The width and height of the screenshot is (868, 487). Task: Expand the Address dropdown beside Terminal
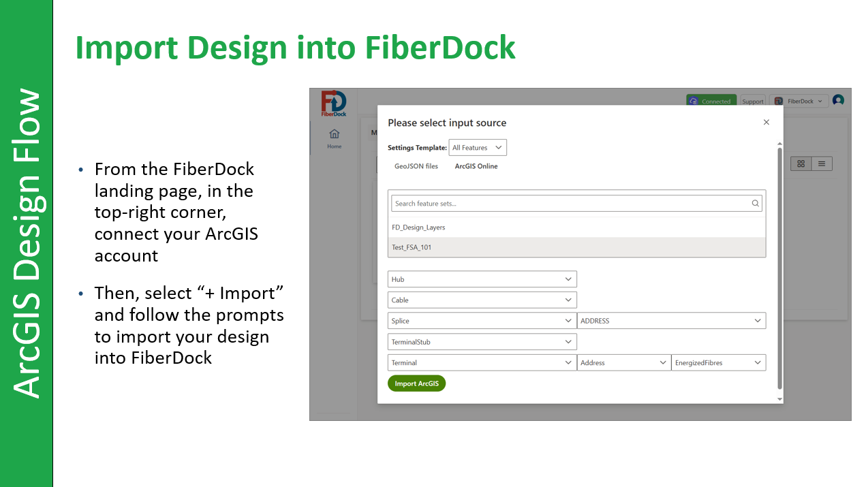[x=624, y=363]
